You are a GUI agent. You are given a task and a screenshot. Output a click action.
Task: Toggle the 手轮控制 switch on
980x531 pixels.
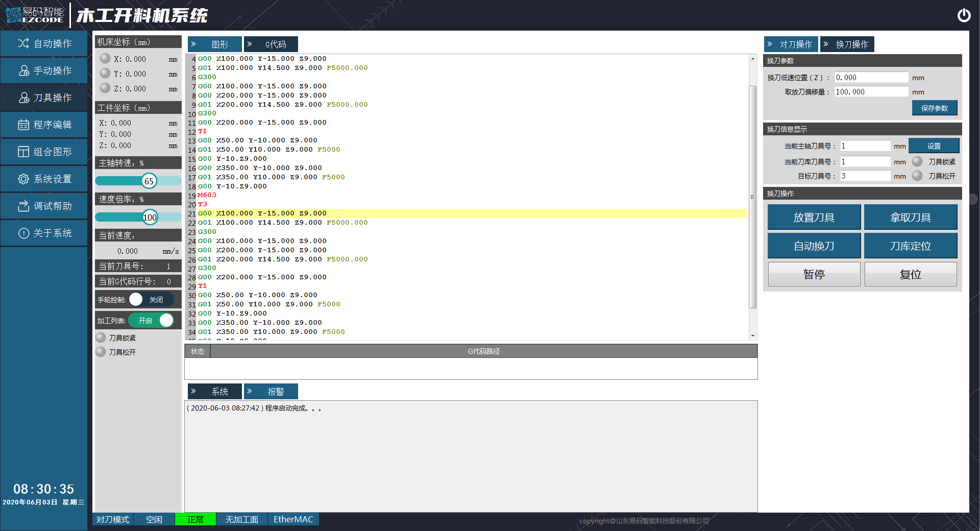click(151, 300)
